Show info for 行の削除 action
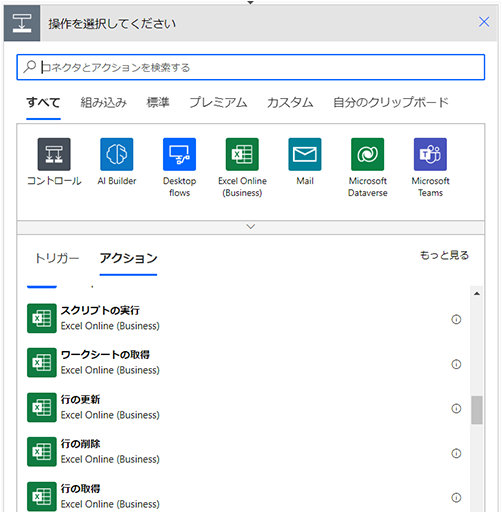 456,453
